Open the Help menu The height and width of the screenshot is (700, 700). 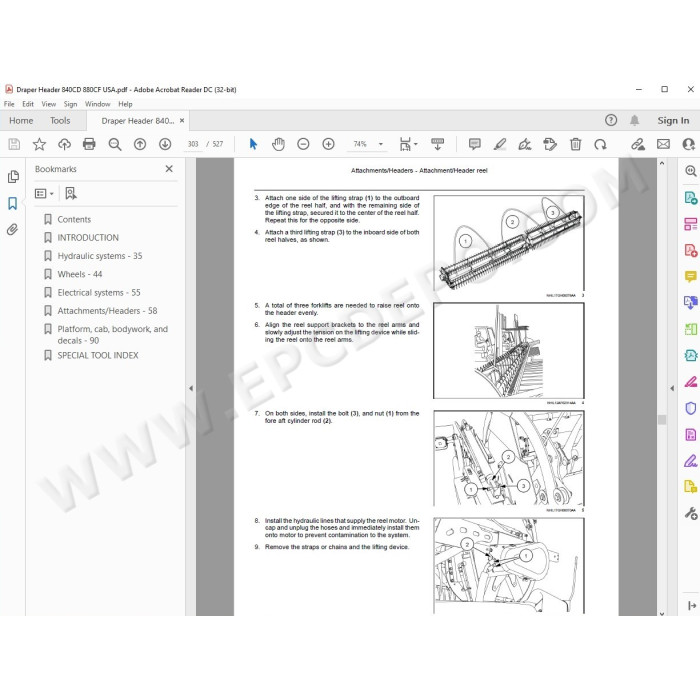coord(125,104)
